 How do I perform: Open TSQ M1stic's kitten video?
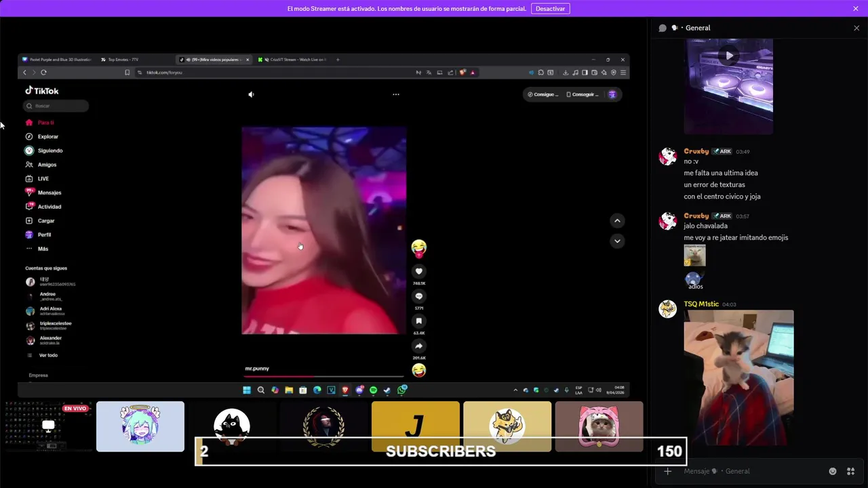738,378
